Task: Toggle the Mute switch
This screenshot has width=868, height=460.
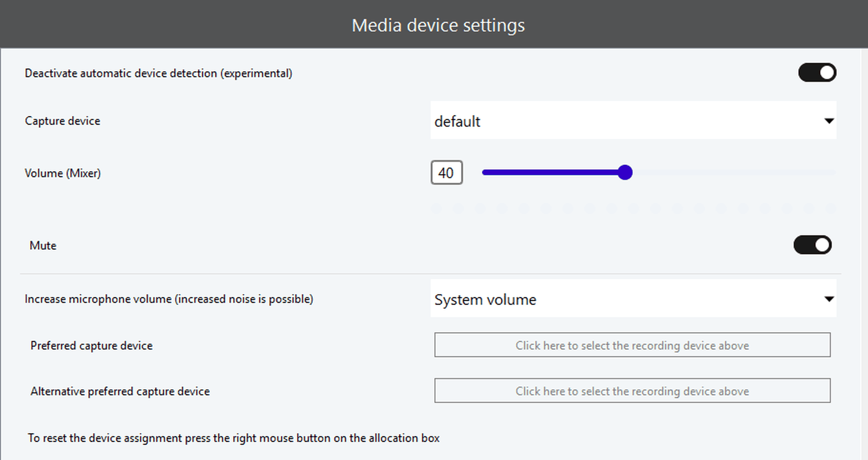Action: tap(812, 245)
